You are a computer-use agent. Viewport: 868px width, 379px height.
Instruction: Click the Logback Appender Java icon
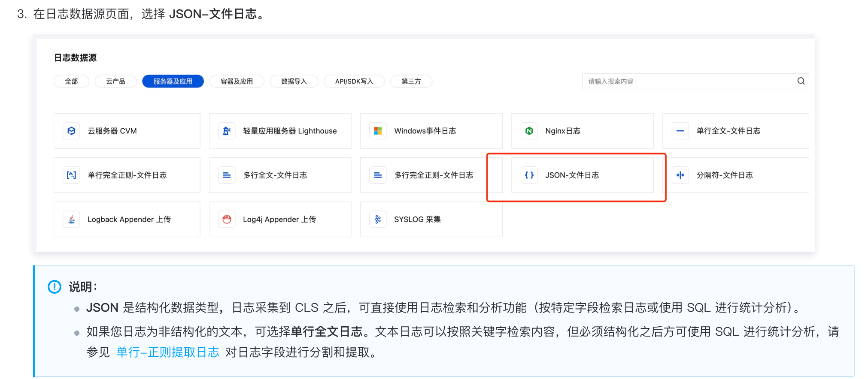pos(72,219)
